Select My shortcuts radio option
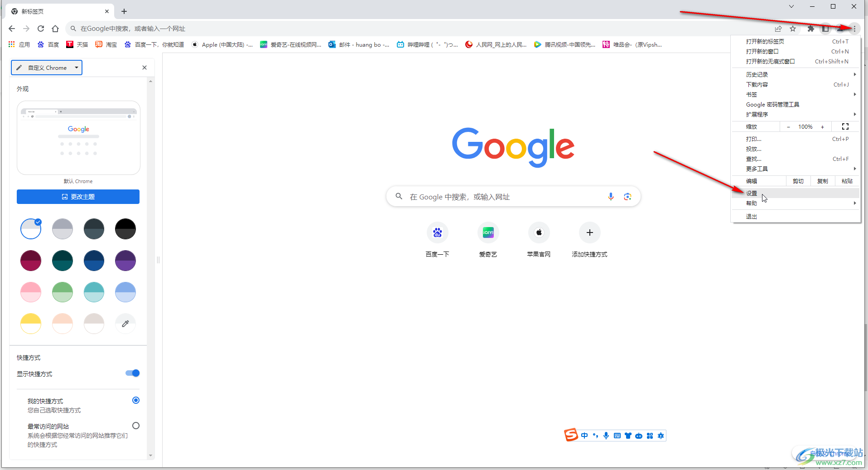868x470 pixels. point(136,400)
